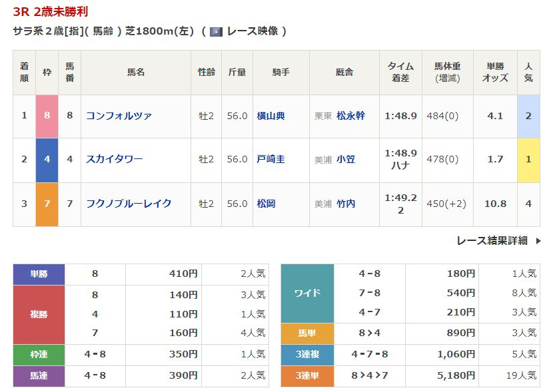Screen dimensions: 553x392
Task: Click the arrow beside レース結果詳細
Action: pyautogui.click(x=538, y=241)
